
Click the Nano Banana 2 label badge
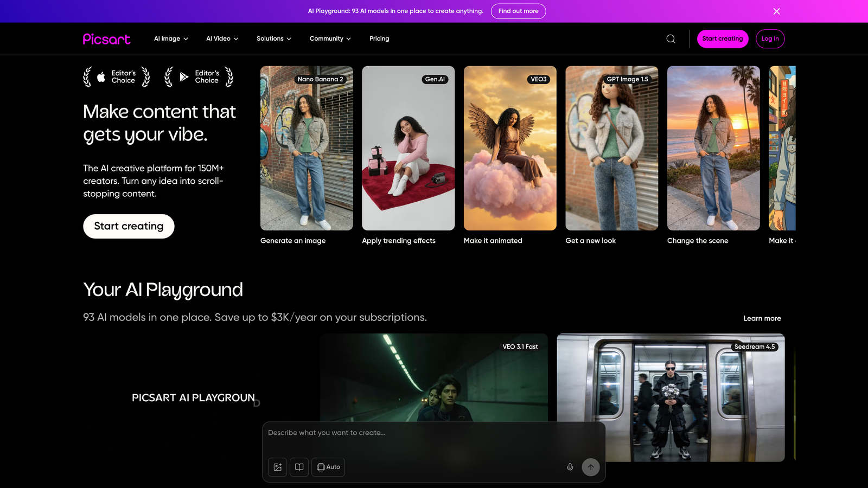pyautogui.click(x=320, y=79)
